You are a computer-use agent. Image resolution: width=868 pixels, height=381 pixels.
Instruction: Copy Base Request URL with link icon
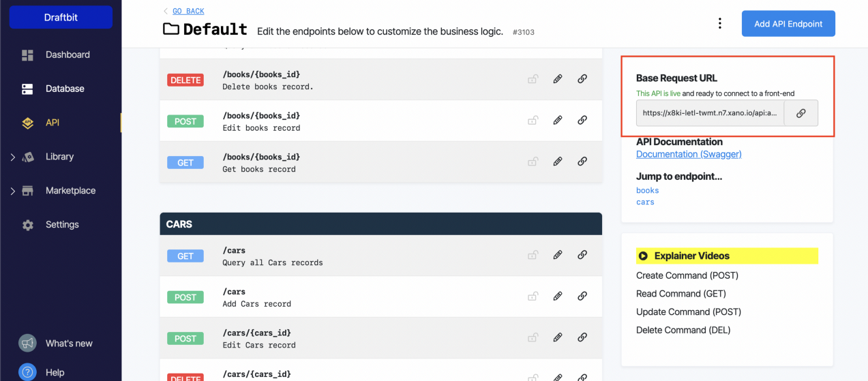[x=801, y=113]
